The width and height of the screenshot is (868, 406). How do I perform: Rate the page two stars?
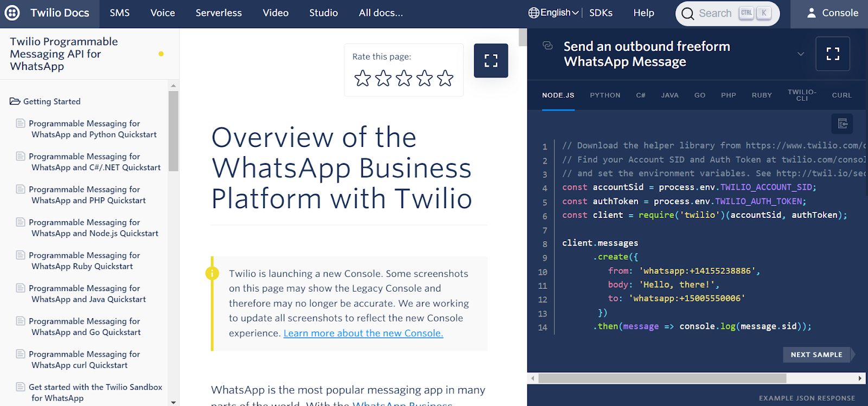pyautogui.click(x=383, y=79)
